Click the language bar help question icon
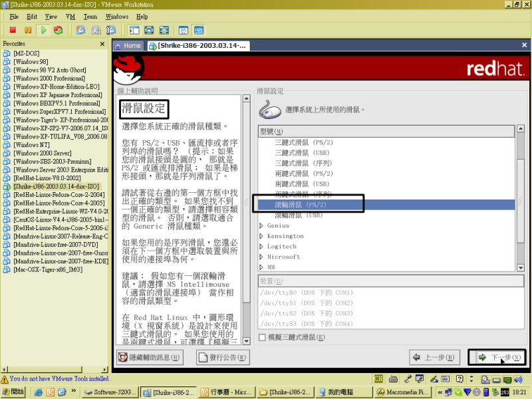This screenshot has height=399, width=532. tap(460, 379)
